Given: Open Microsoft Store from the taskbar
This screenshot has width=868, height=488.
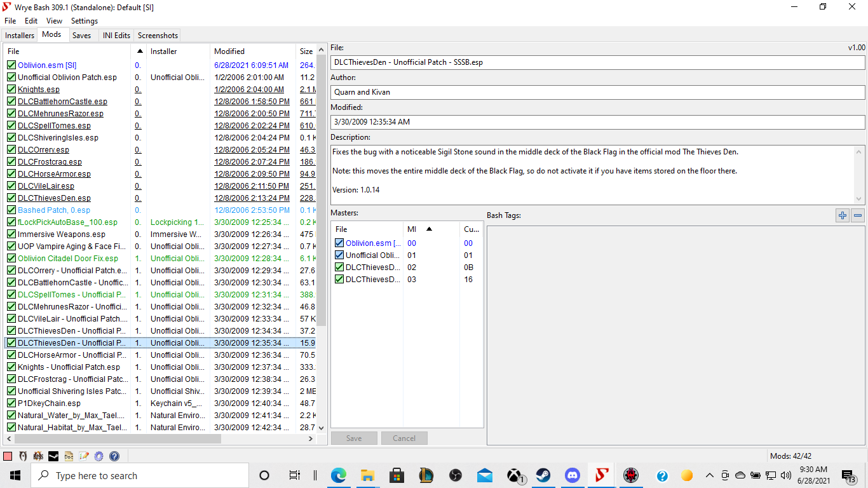Looking at the screenshot, I should [x=397, y=475].
